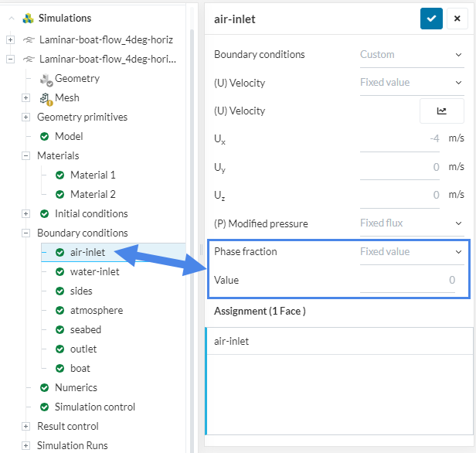
Task: Click the Mesh warning icon
Action: pos(45,98)
